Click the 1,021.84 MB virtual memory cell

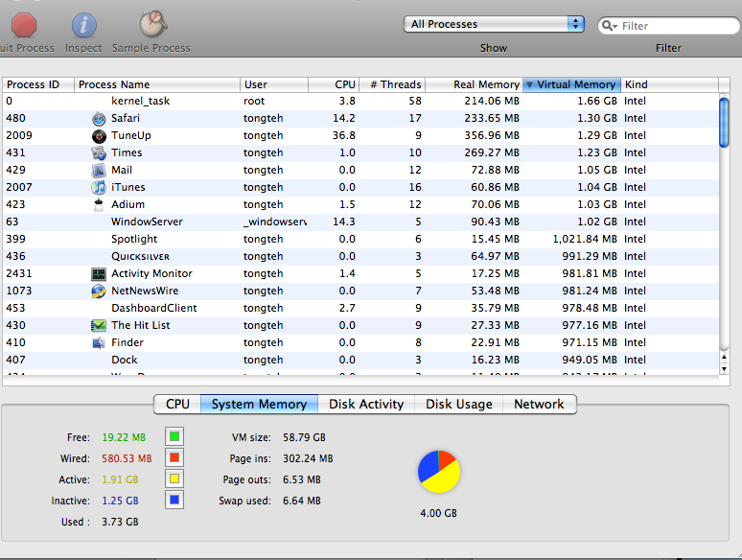585,240
